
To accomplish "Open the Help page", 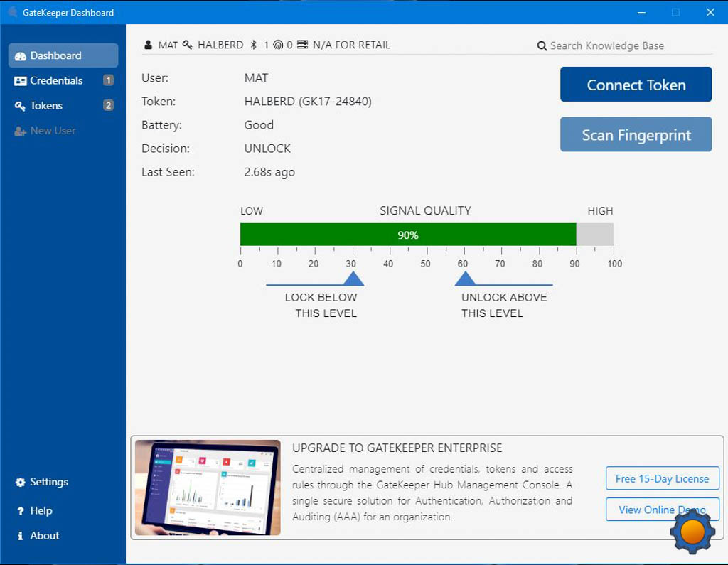I will coord(41,510).
